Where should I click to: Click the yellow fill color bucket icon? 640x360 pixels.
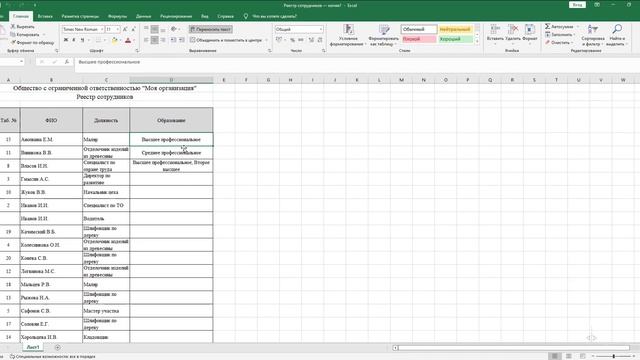click(x=114, y=40)
